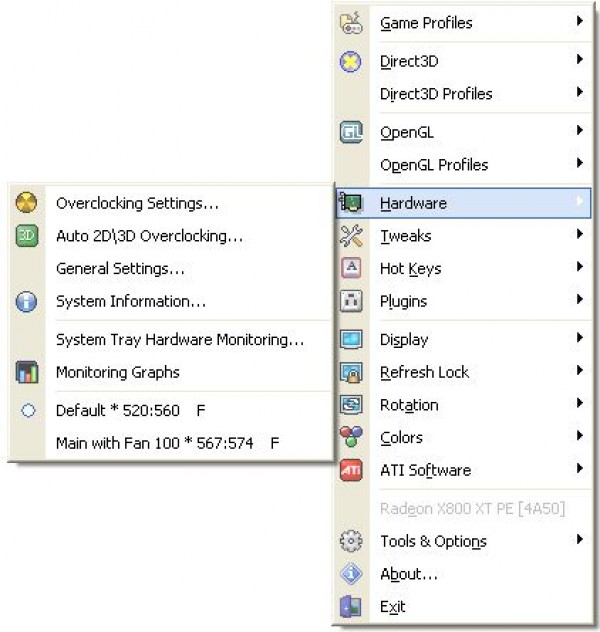Expand the Colors submenu arrow
The image size is (600, 632).
(579, 437)
